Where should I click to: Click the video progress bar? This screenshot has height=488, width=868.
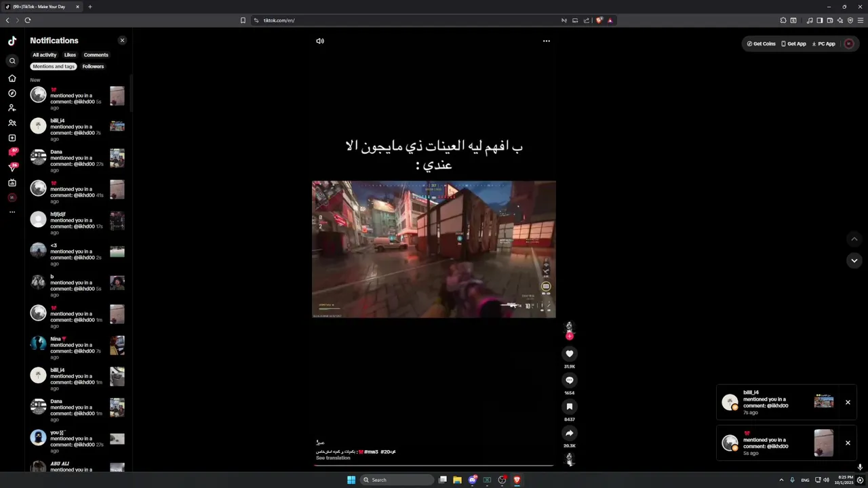[x=434, y=466]
